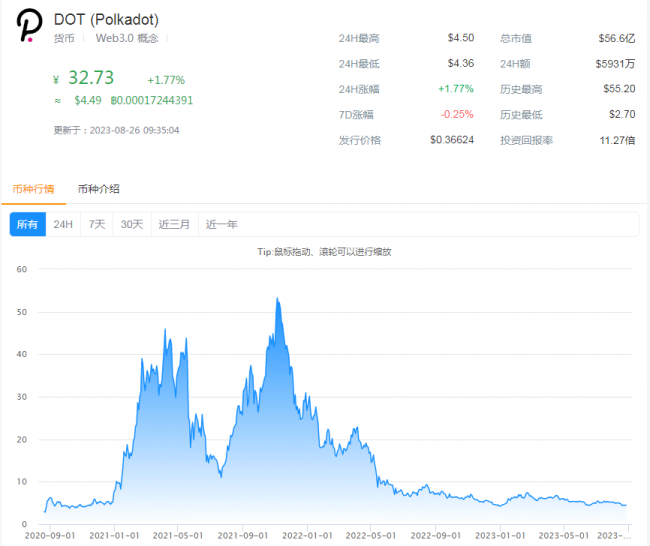
Task: Select the 24H chart range
Action: 63,224
